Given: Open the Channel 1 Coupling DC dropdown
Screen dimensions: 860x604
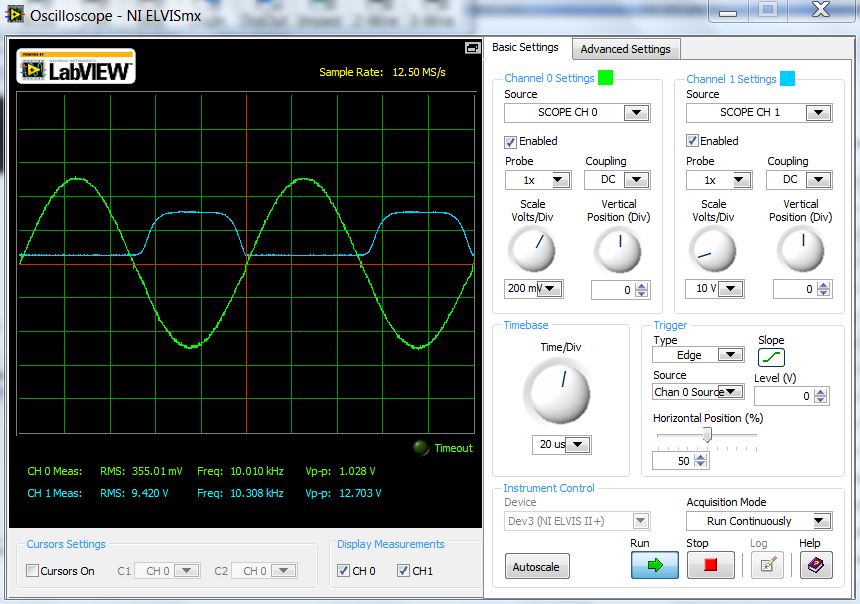Looking at the screenshot, I should [799, 180].
